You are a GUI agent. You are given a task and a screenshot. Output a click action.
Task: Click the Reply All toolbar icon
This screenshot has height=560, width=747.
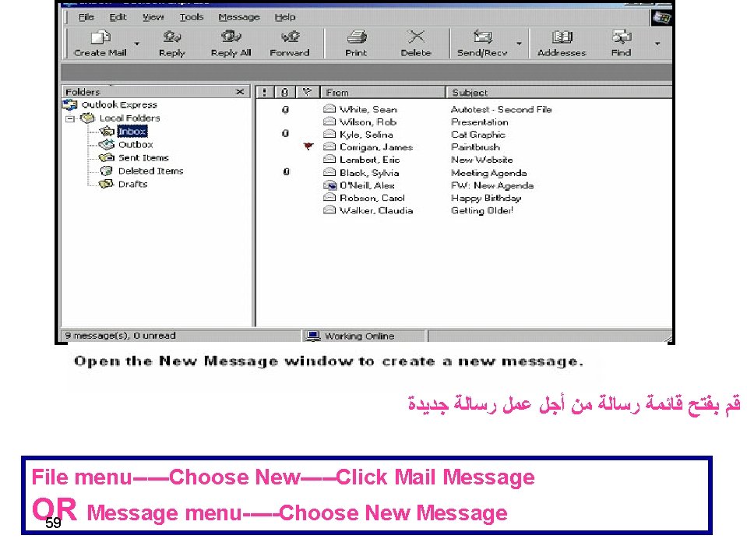(231, 37)
